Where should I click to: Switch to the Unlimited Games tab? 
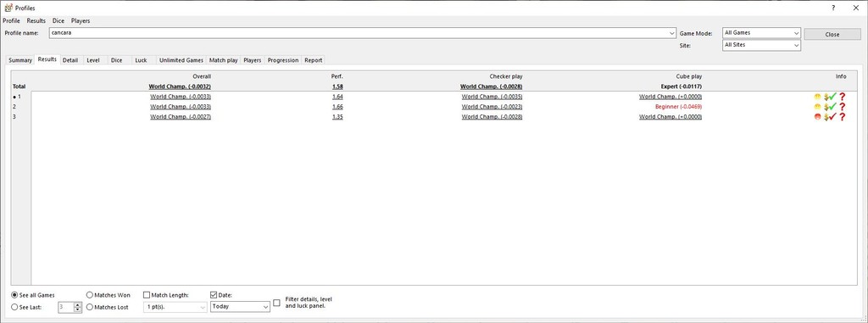181,60
